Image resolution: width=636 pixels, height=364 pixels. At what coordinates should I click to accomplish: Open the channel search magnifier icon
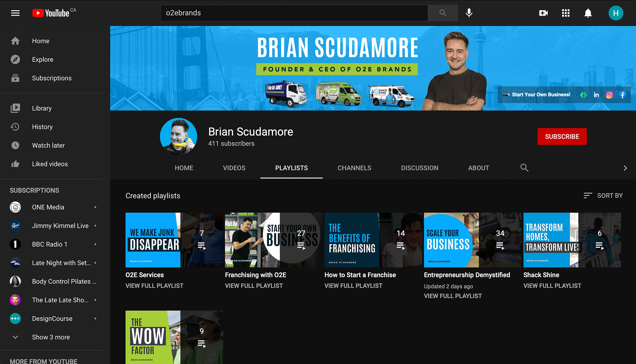[x=524, y=168]
